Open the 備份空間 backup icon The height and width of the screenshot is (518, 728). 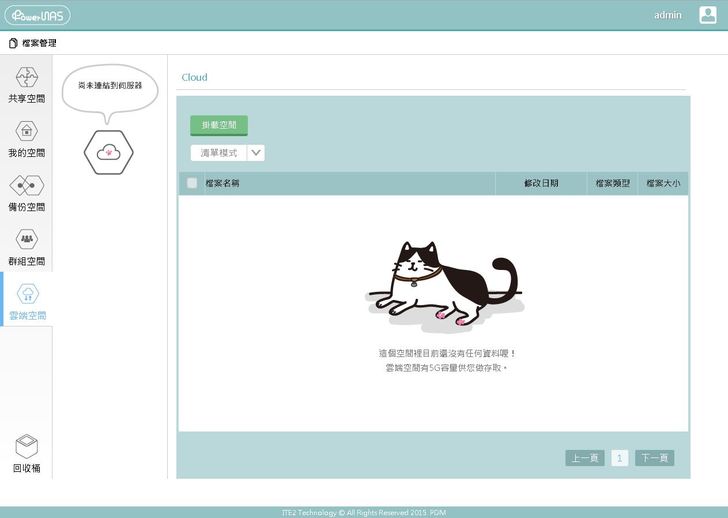pos(27,185)
